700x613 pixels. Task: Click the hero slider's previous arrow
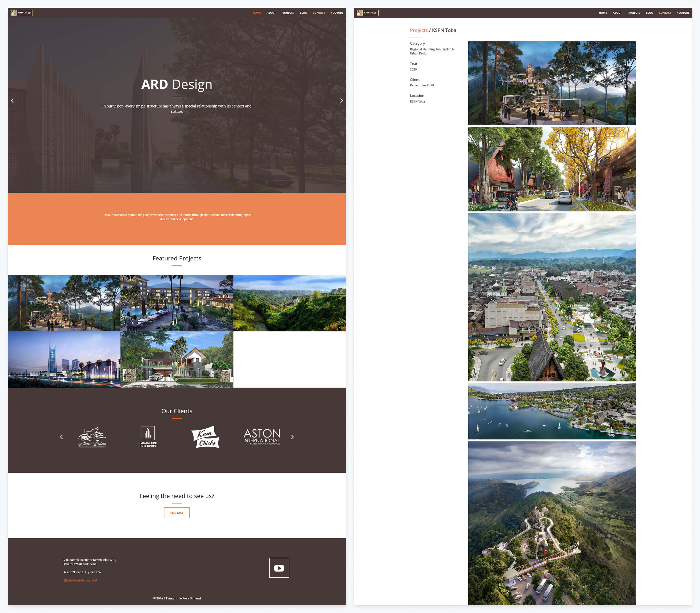12,101
